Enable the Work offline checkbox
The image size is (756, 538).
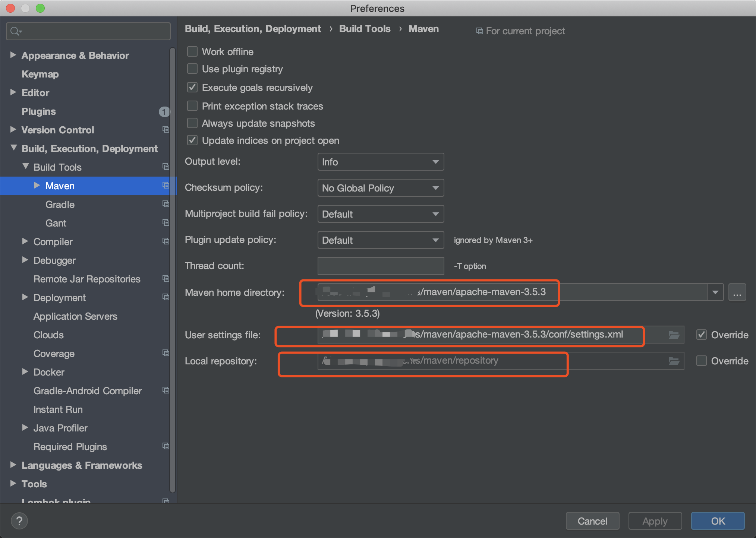[x=192, y=51]
